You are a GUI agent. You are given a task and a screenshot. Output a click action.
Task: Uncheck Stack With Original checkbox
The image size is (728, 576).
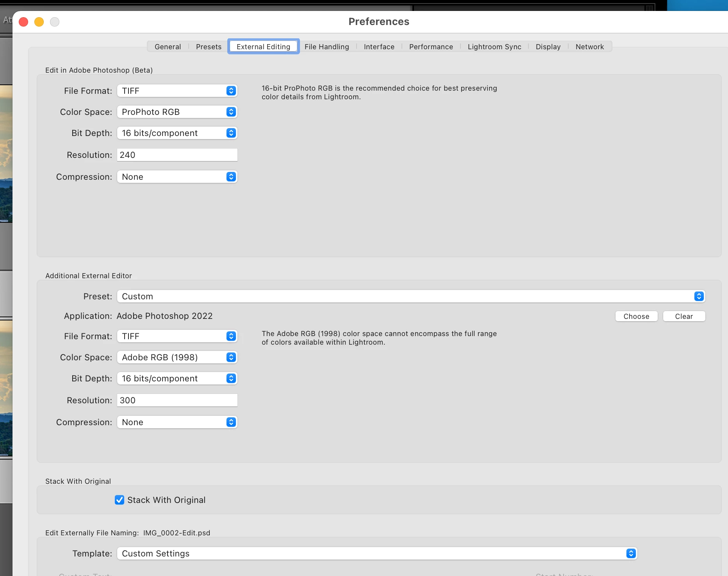coord(120,500)
